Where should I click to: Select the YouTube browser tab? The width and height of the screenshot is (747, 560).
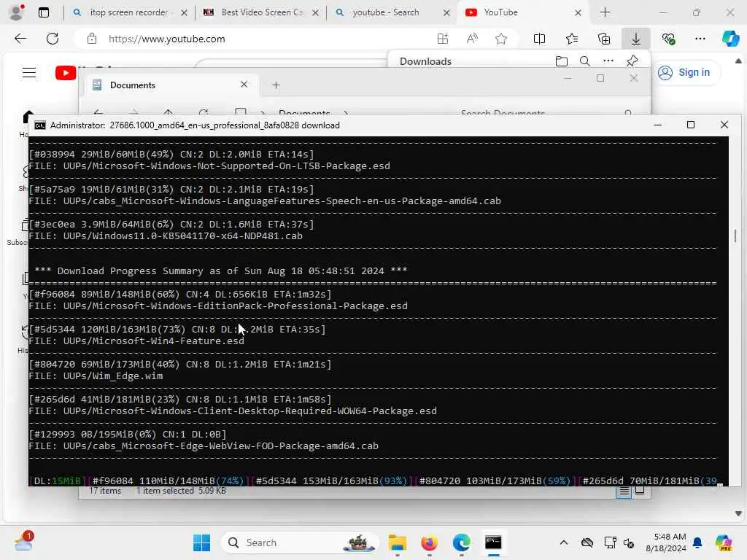click(522, 12)
